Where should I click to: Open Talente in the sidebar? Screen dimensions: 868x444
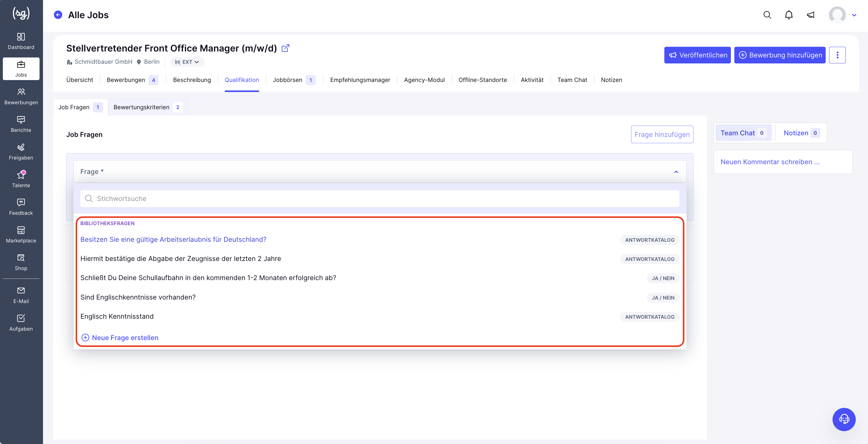(21, 179)
